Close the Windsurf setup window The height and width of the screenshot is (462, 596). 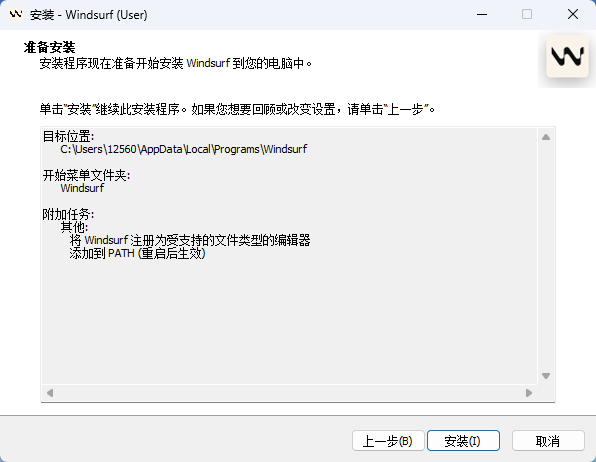pos(573,14)
